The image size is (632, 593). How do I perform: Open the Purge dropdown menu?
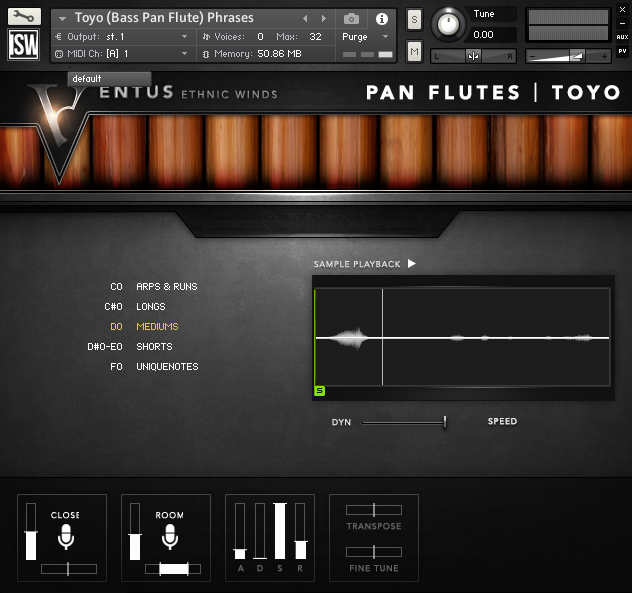coord(365,37)
